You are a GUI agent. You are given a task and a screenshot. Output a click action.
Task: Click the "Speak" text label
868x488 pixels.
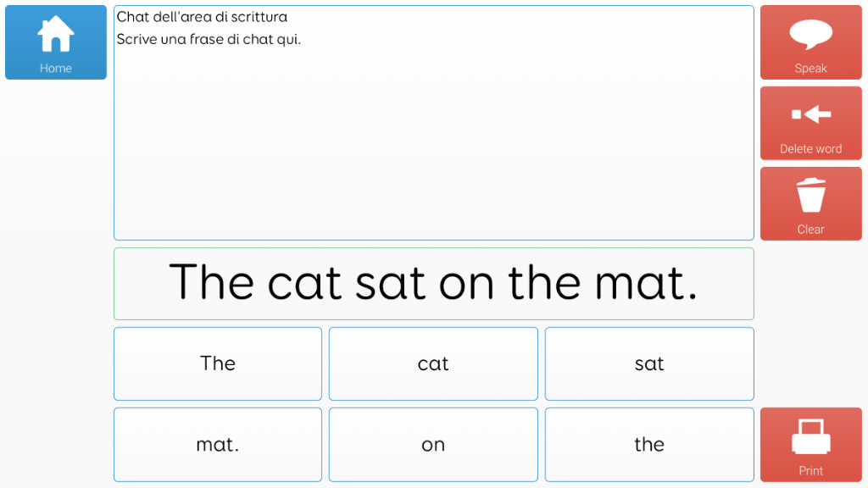(x=810, y=68)
